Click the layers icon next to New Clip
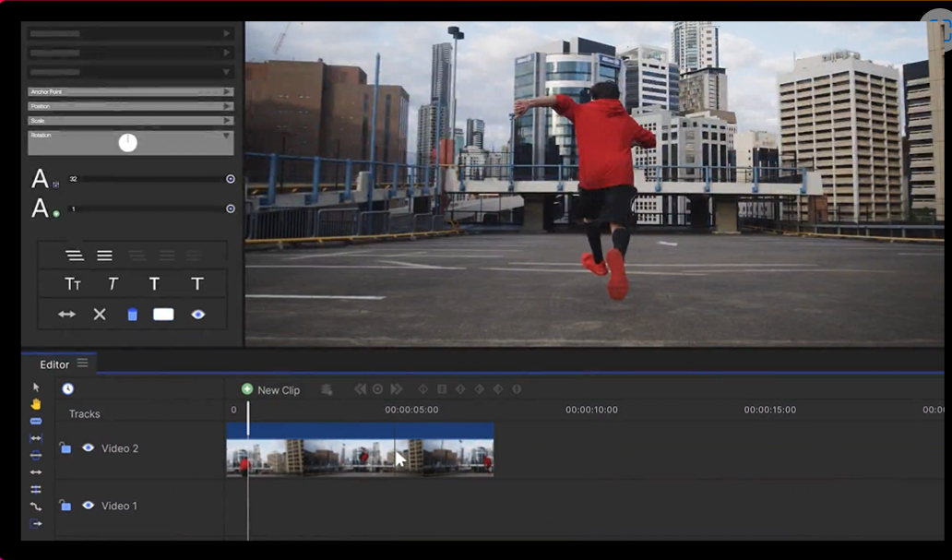This screenshot has width=952, height=560. click(x=327, y=389)
